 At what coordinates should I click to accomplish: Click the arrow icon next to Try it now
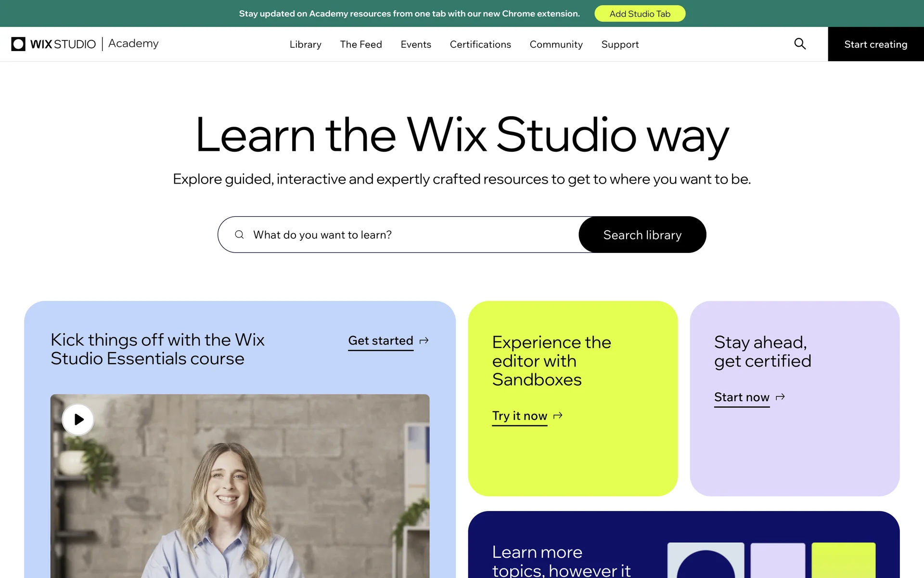point(558,416)
